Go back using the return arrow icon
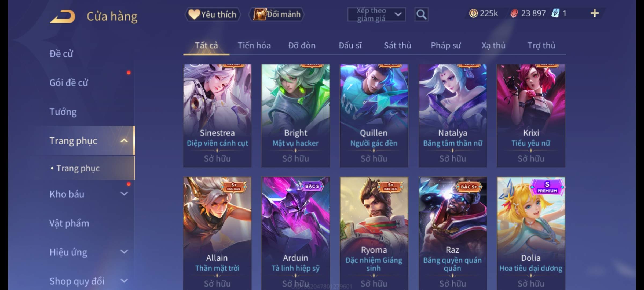The height and width of the screenshot is (290, 644). click(x=62, y=17)
